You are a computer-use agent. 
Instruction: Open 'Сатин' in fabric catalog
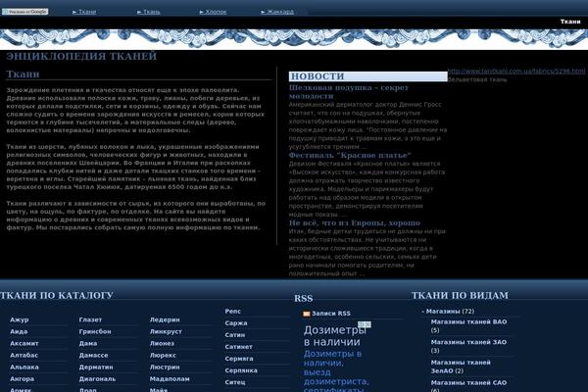point(235,335)
